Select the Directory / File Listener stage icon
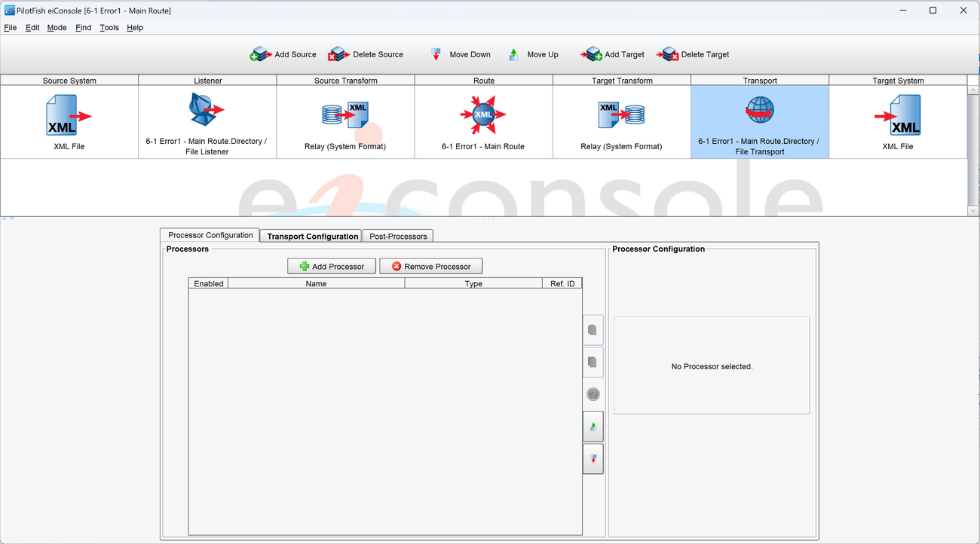The image size is (980, 544). tap(207, 111)
